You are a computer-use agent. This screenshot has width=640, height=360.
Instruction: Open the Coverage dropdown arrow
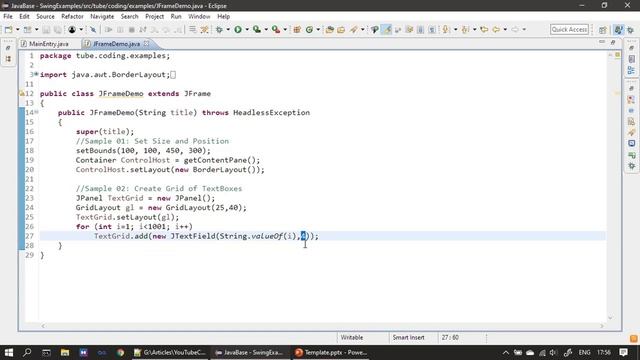click(266, 29)
